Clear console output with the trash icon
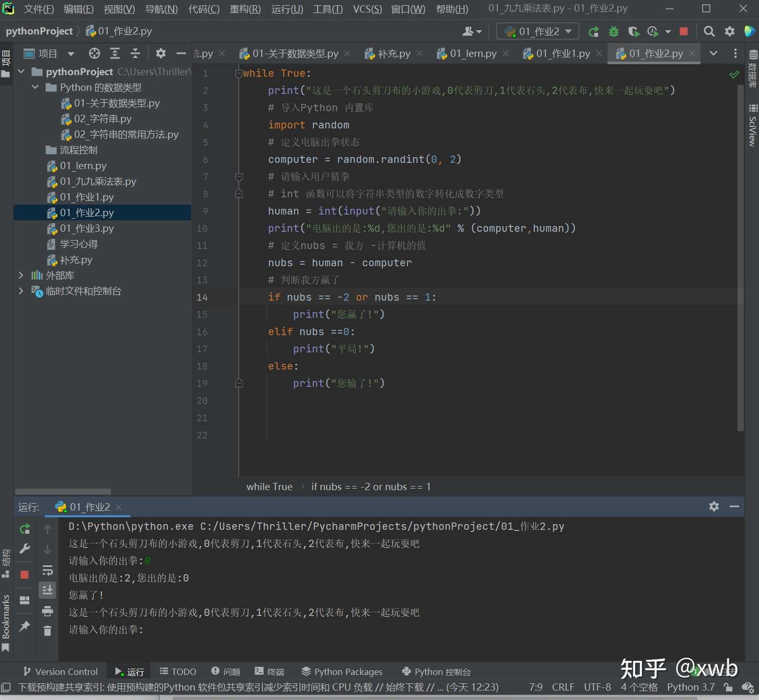This screenshot has width=759, height=700. click(47, 630)
